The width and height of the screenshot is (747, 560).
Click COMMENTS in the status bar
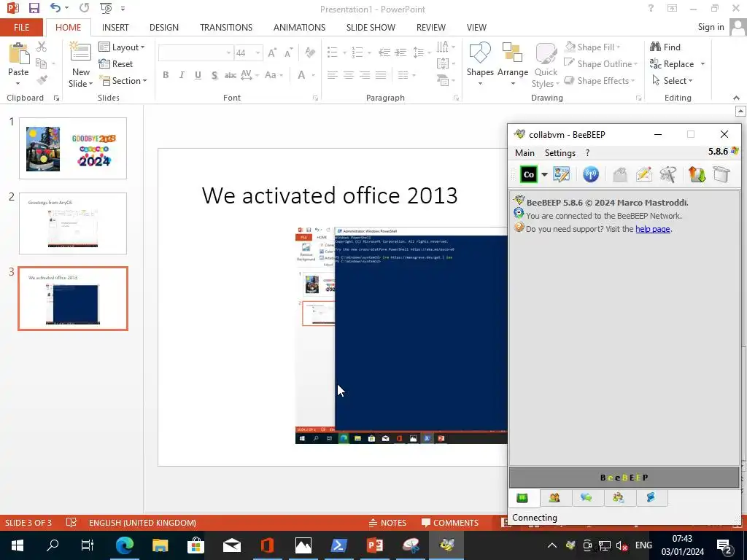[449, 522]
